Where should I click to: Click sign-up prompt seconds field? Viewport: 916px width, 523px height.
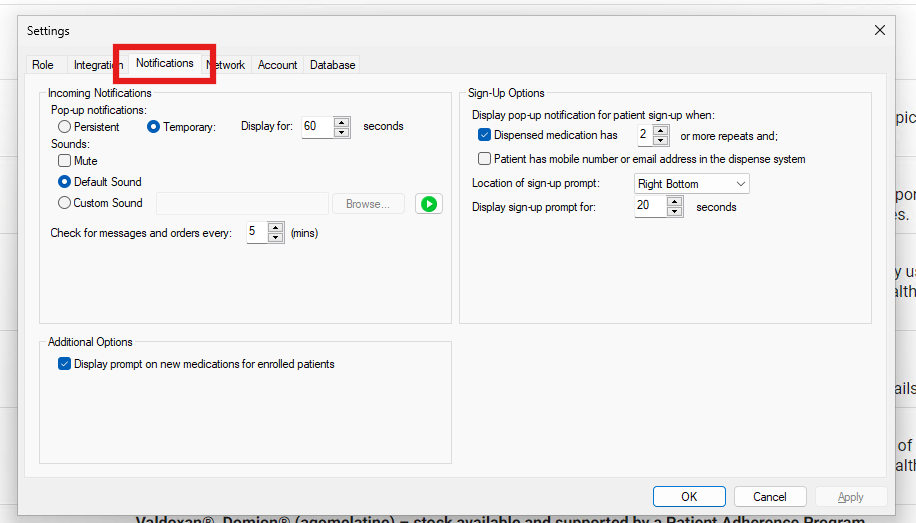point(651,206)
